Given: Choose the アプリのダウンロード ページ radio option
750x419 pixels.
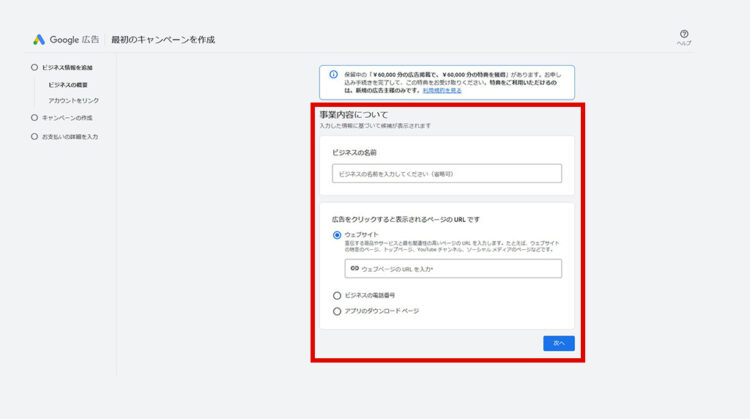Looking at the screenshot, I should 337,311.
